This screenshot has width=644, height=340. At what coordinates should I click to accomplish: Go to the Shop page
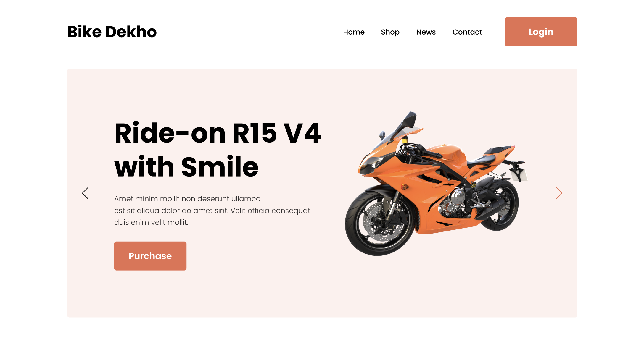[390, 32]
